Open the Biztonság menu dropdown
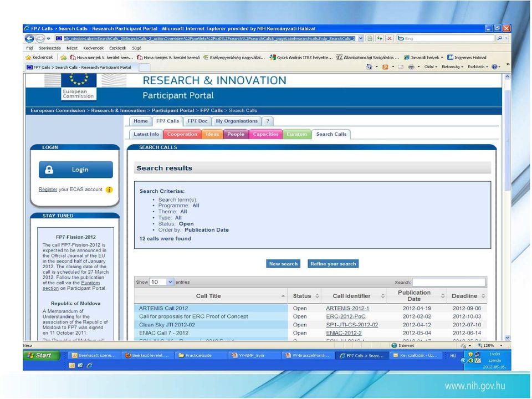The height and width of the screenshot is (399, 532). pyautogui.click(x=452, y=67)
